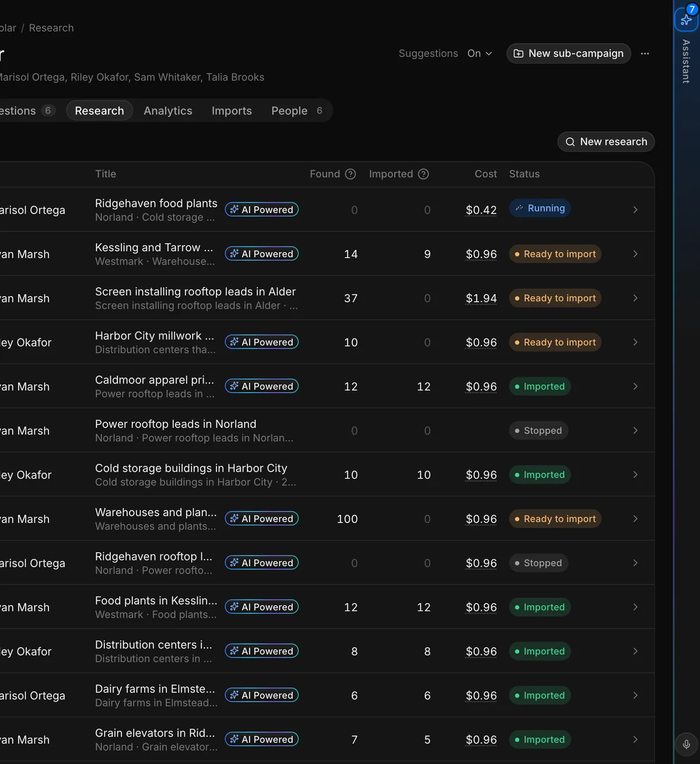Viewport: 700px width, 764px height.
Task: Click AI Powered badge on Food plants in Kesslin row
Action: (x=262, y=607)
